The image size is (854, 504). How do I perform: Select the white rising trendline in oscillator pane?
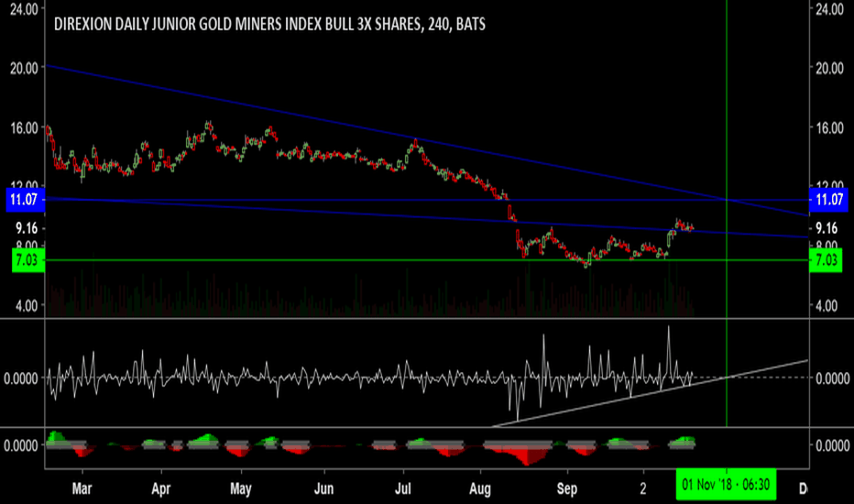pos(651,392)
